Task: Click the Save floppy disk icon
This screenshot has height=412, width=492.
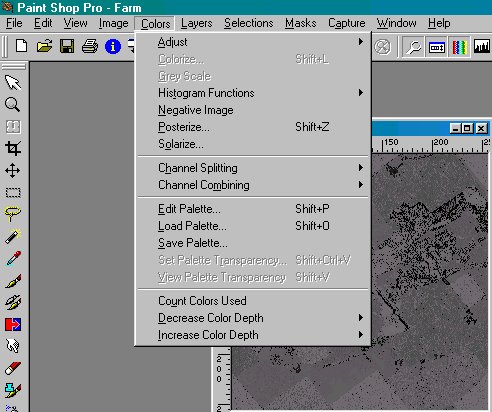Action: 67,46
